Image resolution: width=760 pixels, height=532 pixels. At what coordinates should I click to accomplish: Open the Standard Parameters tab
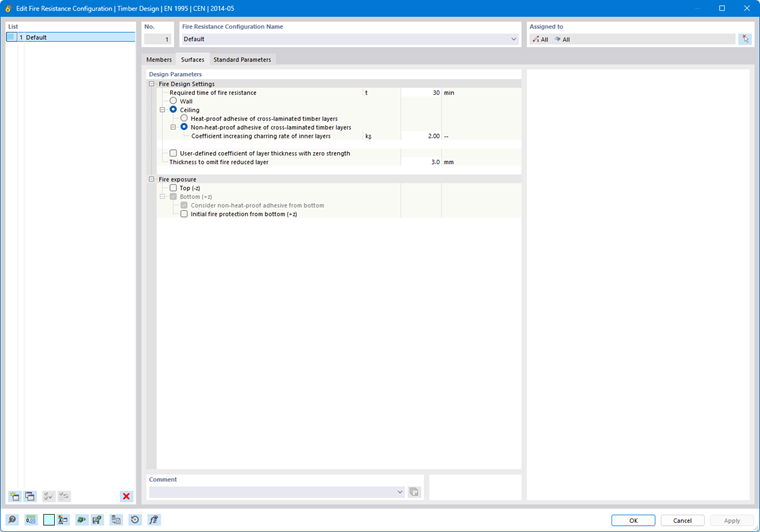click(x=242, y=60)
